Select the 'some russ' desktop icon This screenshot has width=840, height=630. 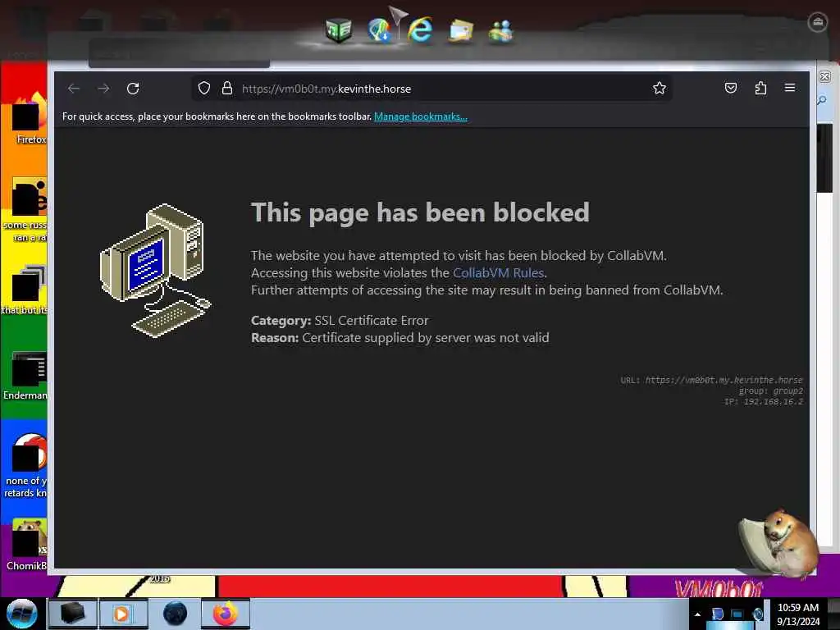pyautogui.click(x=27, y=210)
